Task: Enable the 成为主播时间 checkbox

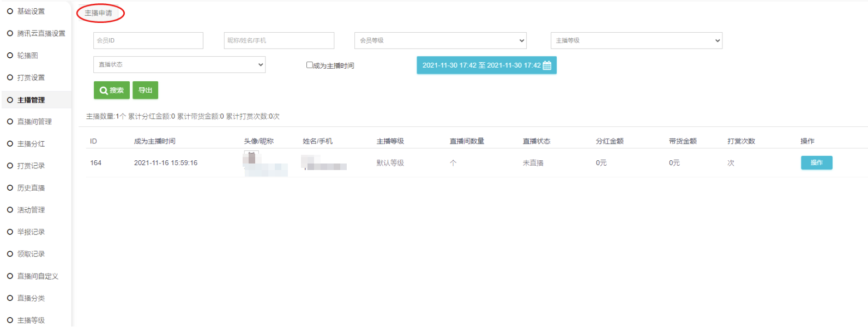Action: tap(310, 65)
